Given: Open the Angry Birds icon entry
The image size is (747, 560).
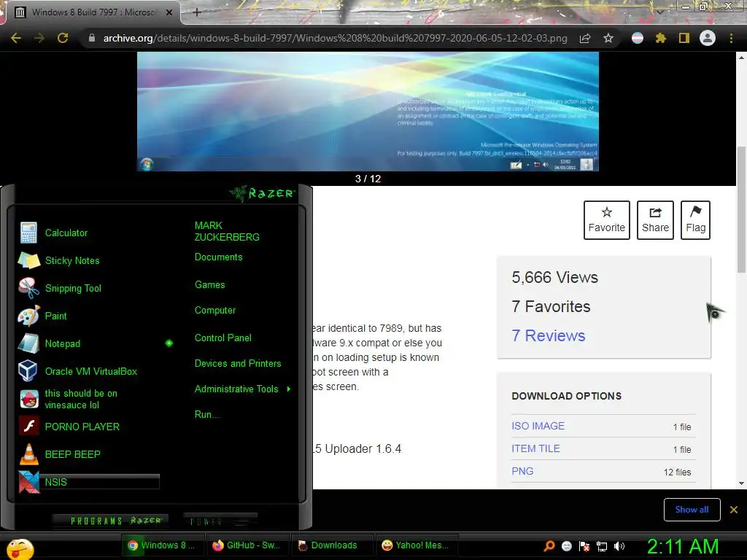Looking at the screenshot, I should pos(28,399).
